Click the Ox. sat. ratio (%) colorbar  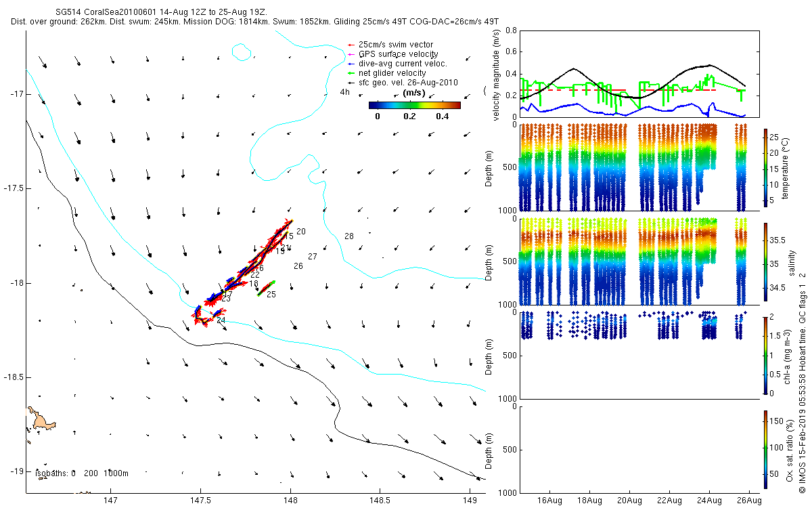pos(766,449)
